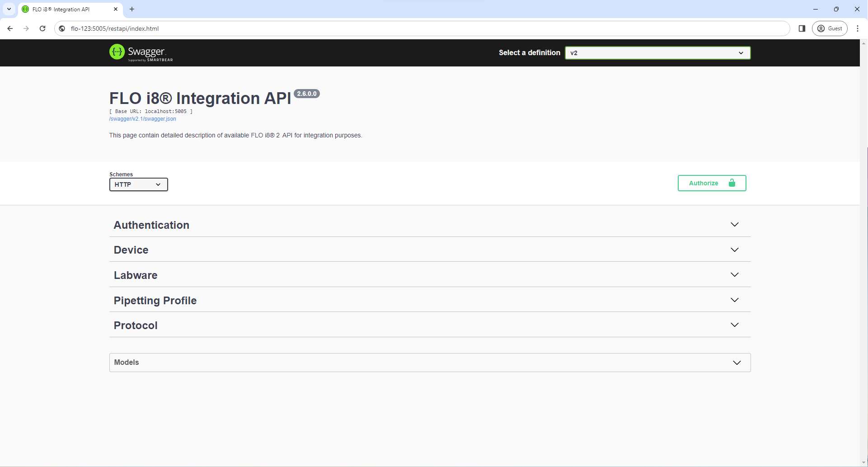This screenshot has height=467, width=868.
Task: Expand the Pipetting Profile section
Action: tap(155, 301)
